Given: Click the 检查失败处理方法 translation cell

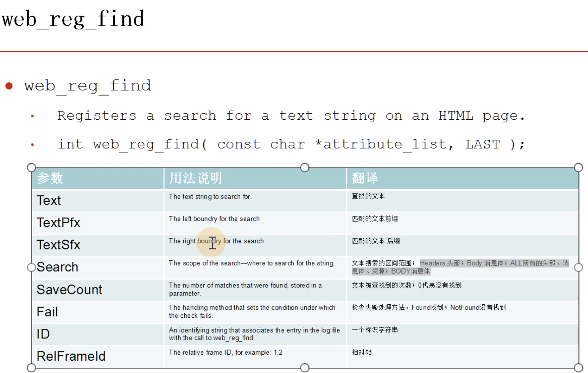Looking at the screenshot, I should point(462,312).
